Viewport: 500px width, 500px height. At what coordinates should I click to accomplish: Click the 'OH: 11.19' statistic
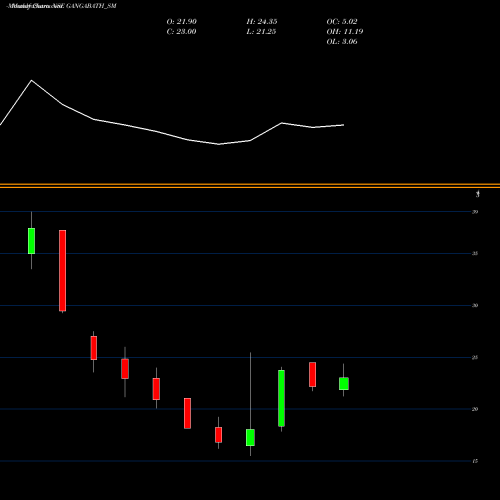point(345,31)
